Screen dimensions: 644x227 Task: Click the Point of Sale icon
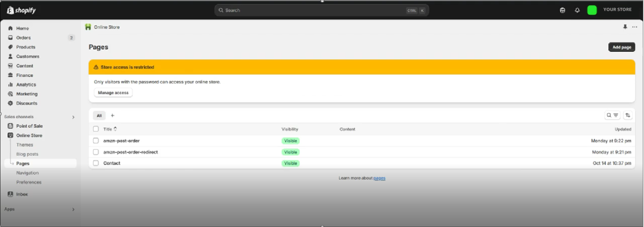coord(10,126)
